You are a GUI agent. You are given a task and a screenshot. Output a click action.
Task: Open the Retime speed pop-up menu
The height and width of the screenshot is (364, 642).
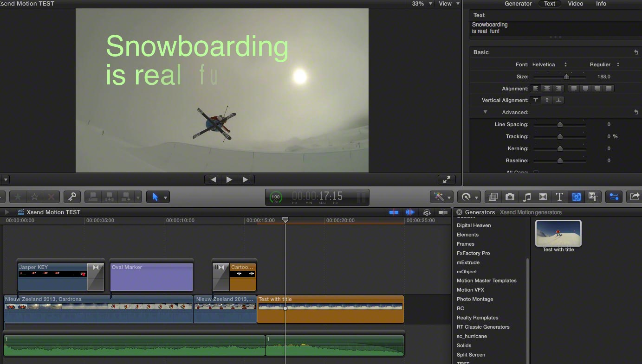(469, 197)
